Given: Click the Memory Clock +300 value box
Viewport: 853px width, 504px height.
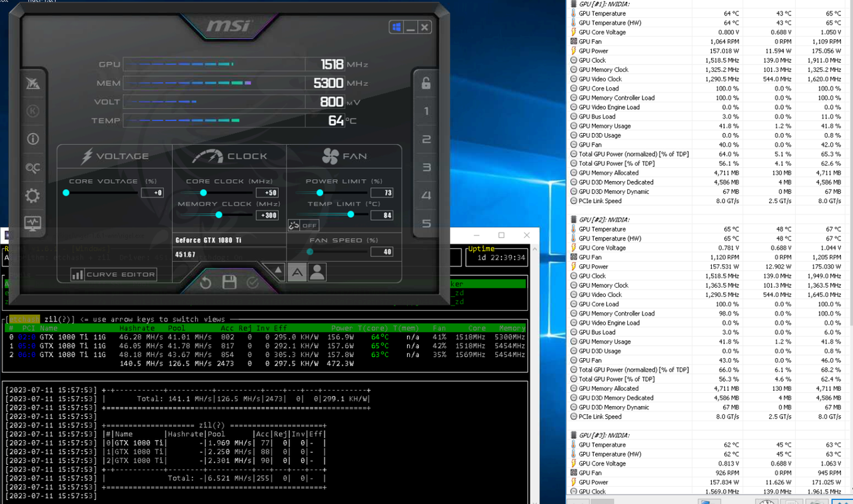Looking at the screenshot, I should (267, 215).
